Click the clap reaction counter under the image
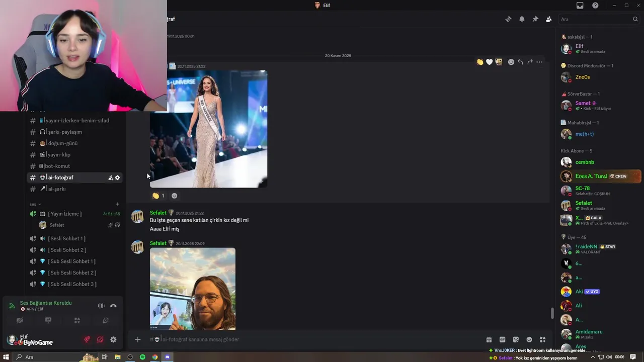This screenshot has width=644, height=362. (x=158, y=196)
